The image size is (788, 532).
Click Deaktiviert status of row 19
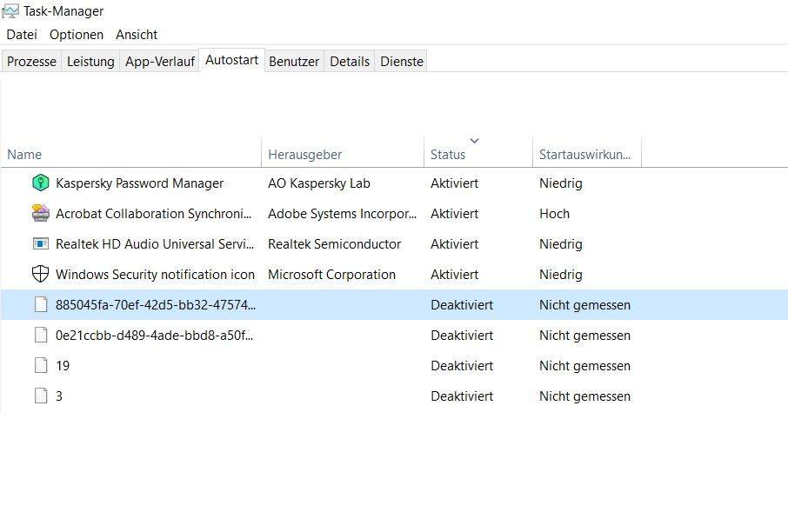tap(461, 366)
